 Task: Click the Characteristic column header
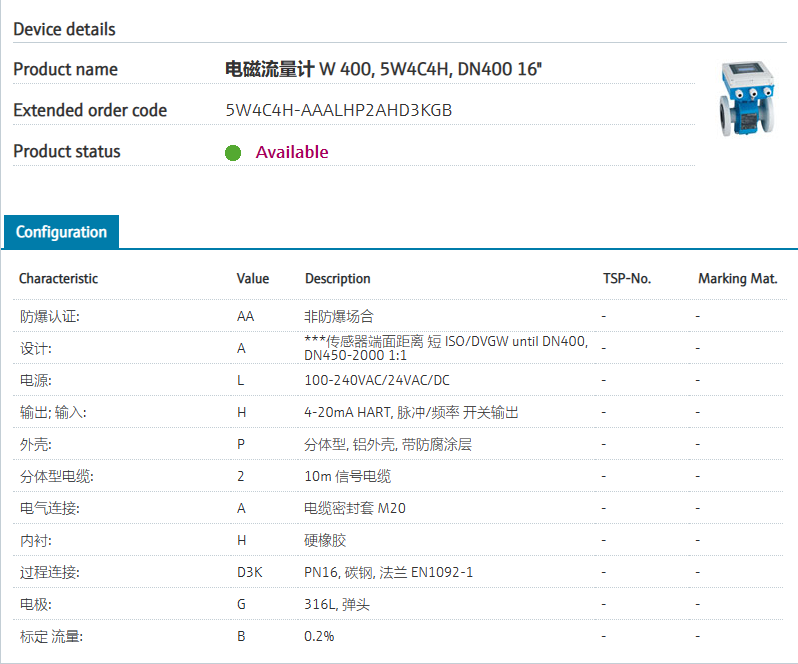point(58,279)
